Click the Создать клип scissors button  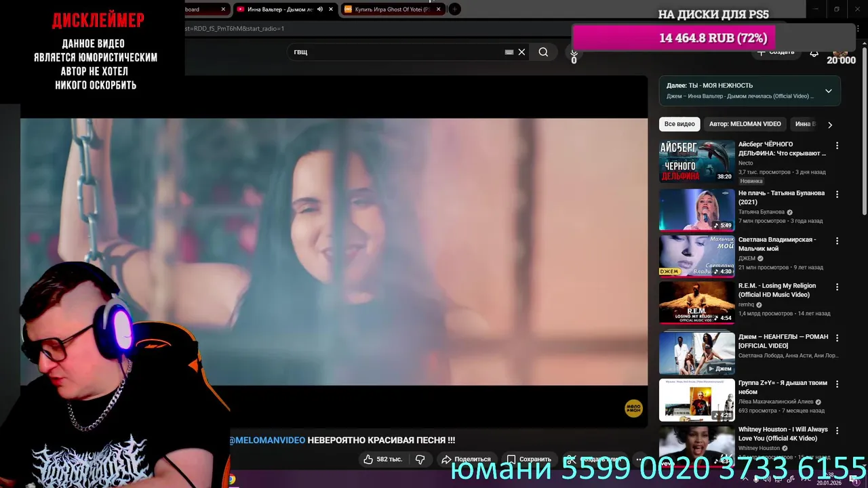coord(593,459)
